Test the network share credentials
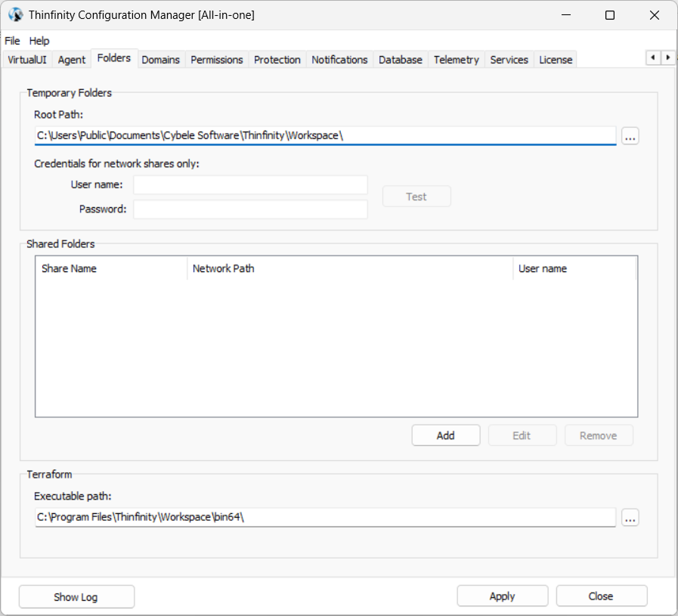 point(416,197)
